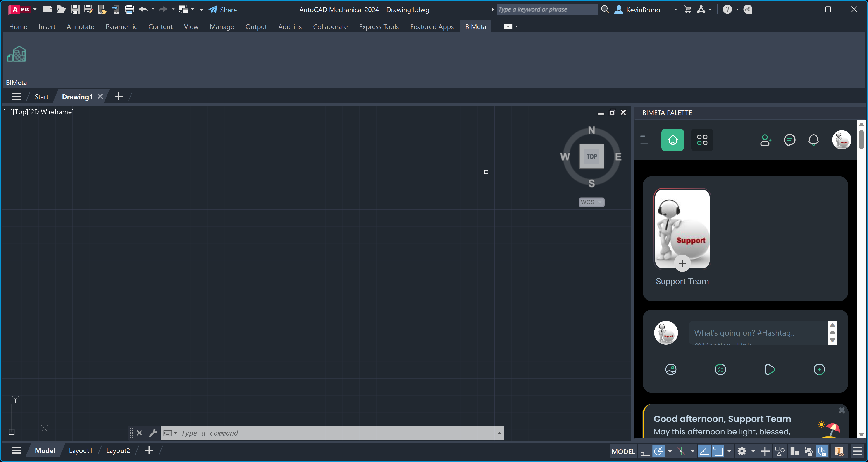This screenshot has width=868, height=462.
Task: Focus the keyword search box
Action: point(547,10)
